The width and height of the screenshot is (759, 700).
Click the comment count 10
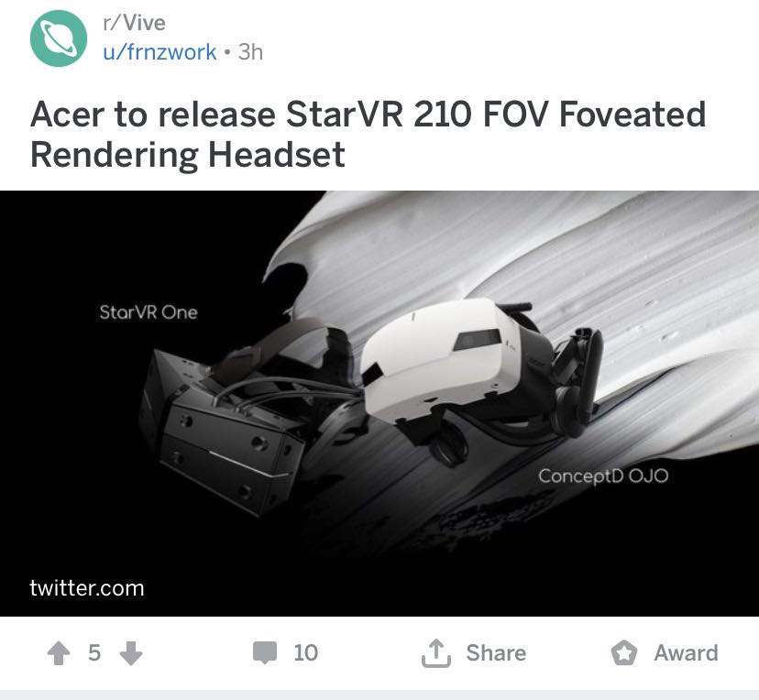(306, 652)
